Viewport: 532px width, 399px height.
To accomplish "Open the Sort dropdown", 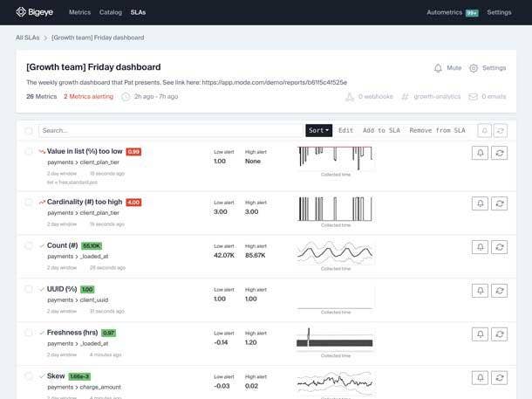I will (318, 130).
